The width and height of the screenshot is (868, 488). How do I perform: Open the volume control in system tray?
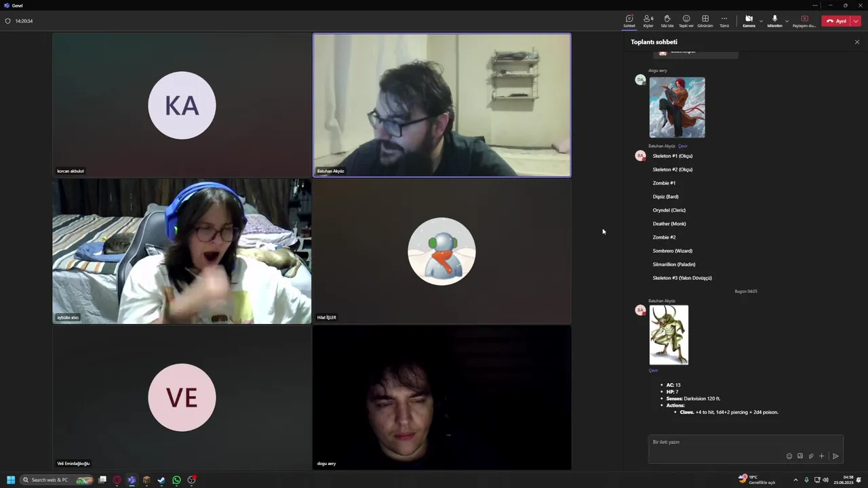[x=825, y=480]
